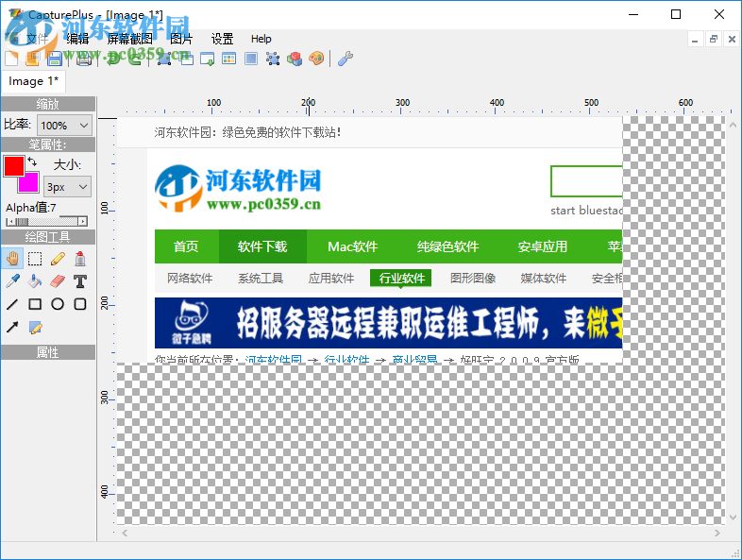742x560 pixels.
Task: Select the note edit tool with pencil
Action: point(35,327)
